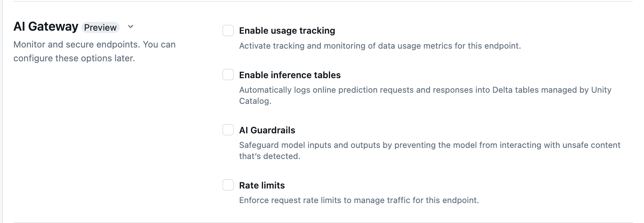This screenshot has height=223, width=644.
Task: Click the 'Enable inference tables' label text
Action: tap(289, 75)
